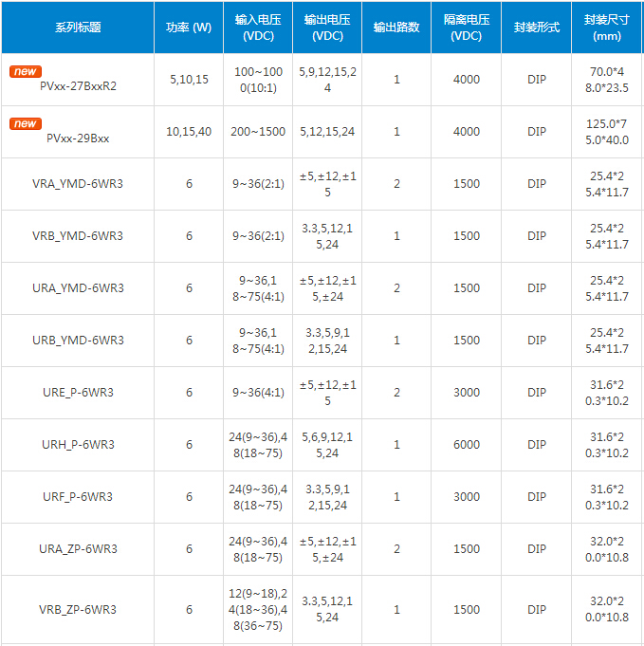View the URF_P-6WR3 series details

[x=78, y=497]
